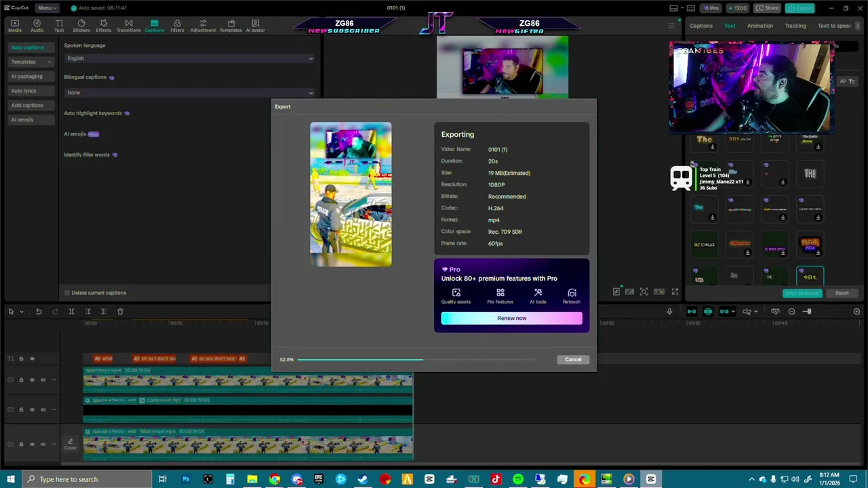Lock the Compound clip track
This screenshot has height=488, width=868.
pyautogui.click(x=21, y=409)
